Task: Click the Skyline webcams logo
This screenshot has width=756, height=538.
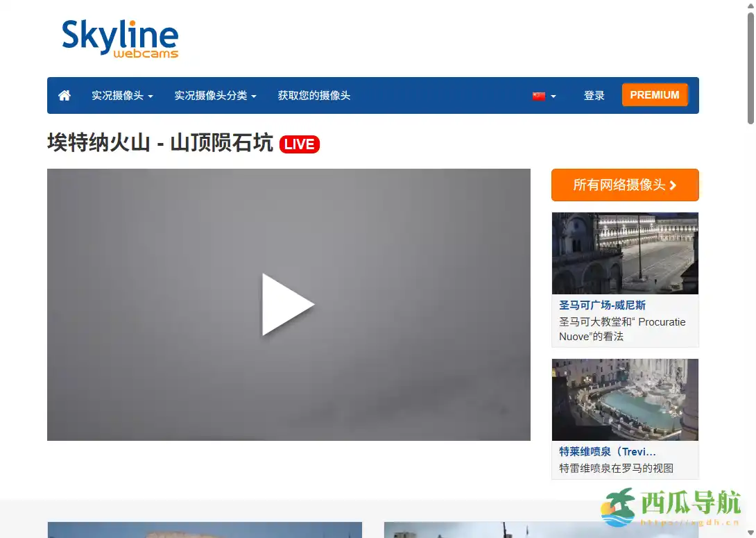Action: pyautogui.click(x=119, y=38)
